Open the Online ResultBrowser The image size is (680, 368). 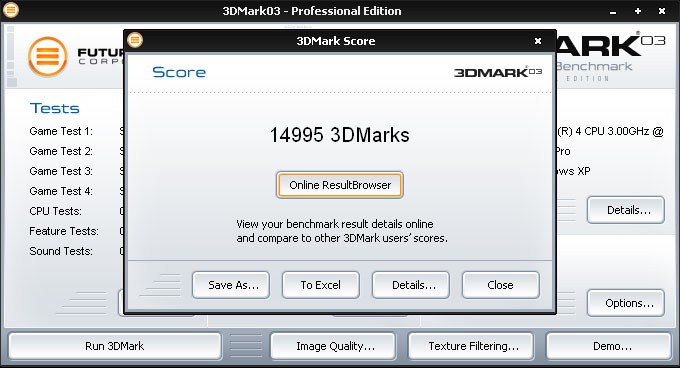(x=340, y=185)
